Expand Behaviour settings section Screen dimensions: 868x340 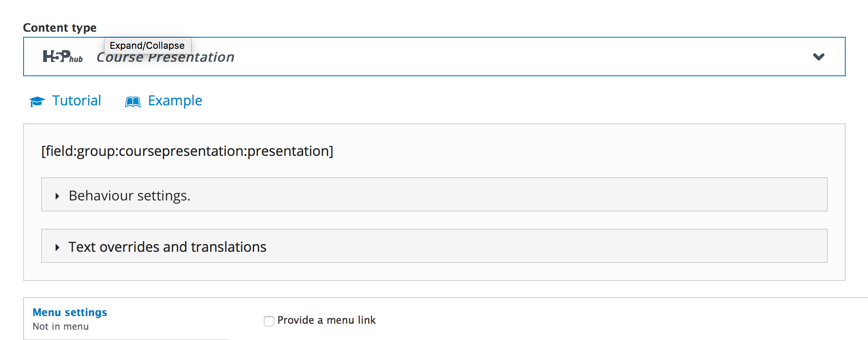(x=434, y=194)
